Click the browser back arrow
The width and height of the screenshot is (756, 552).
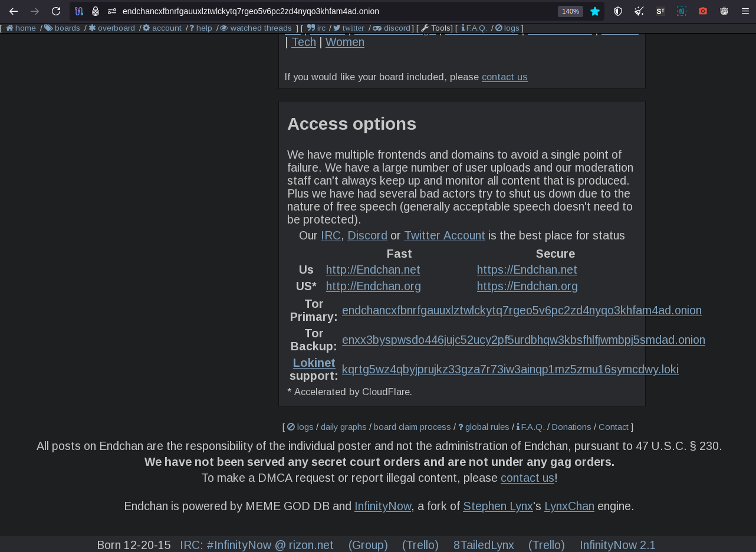point(14,11)
